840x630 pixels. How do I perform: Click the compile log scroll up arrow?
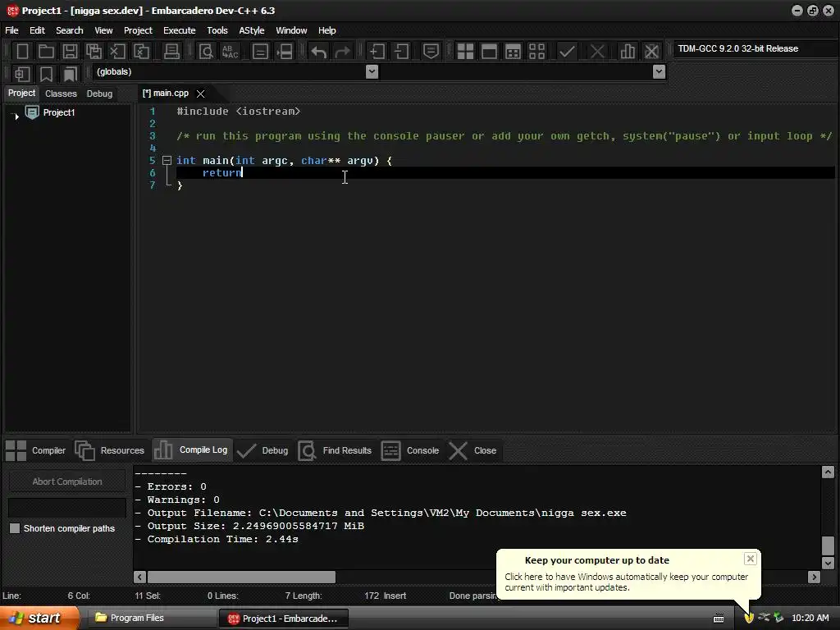pos(828,472)
